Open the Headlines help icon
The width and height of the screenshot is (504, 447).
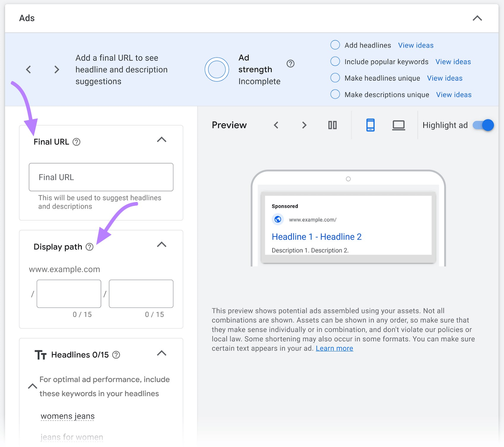coord(116,355)
